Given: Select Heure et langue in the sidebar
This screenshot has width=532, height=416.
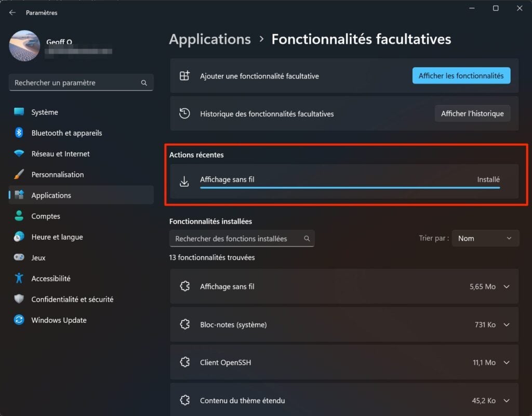Looking at the screenshot, I should coord(81,237).
